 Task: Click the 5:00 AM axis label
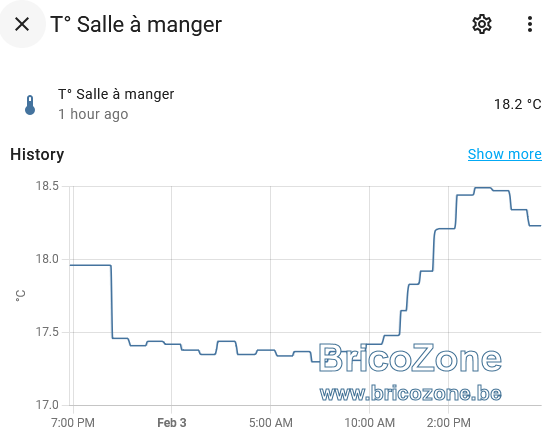(x=271, y=422)
